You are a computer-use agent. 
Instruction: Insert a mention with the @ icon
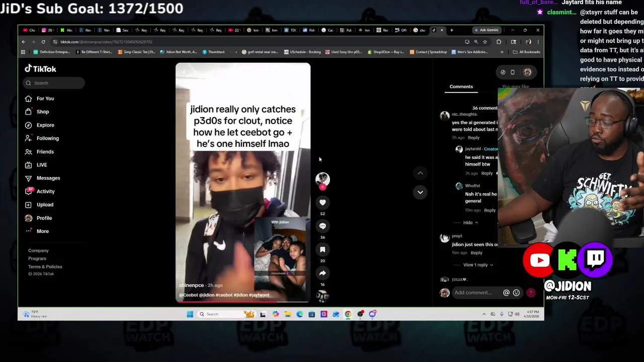[506, 293]
